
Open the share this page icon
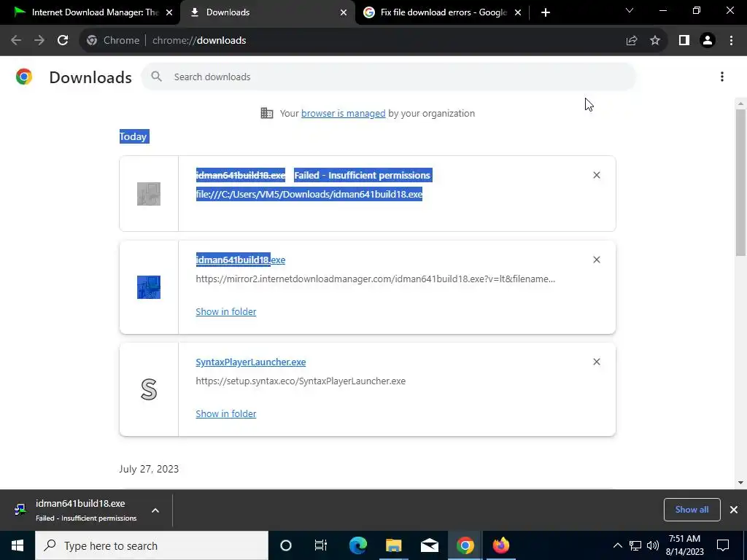[632, 41]
